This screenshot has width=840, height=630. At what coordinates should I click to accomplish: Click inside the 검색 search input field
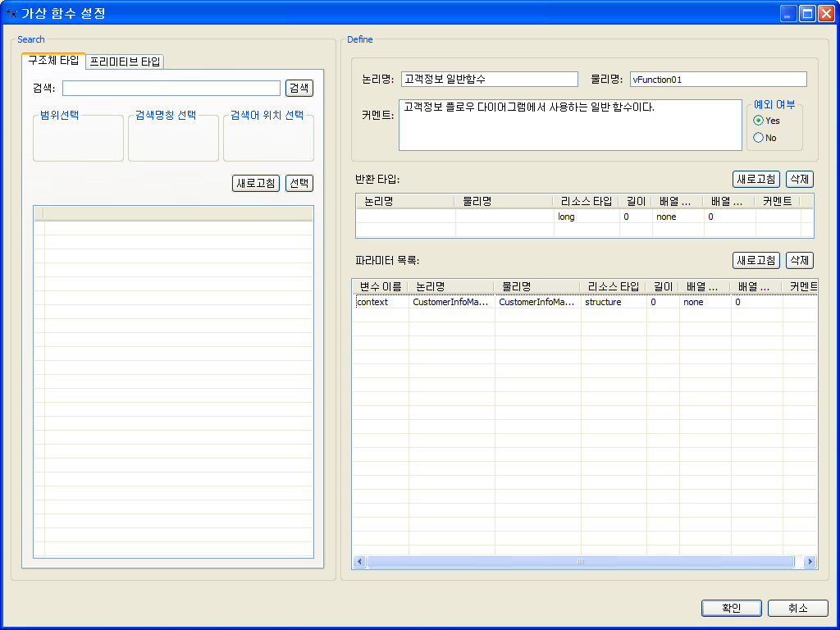(x=171, y=88)
